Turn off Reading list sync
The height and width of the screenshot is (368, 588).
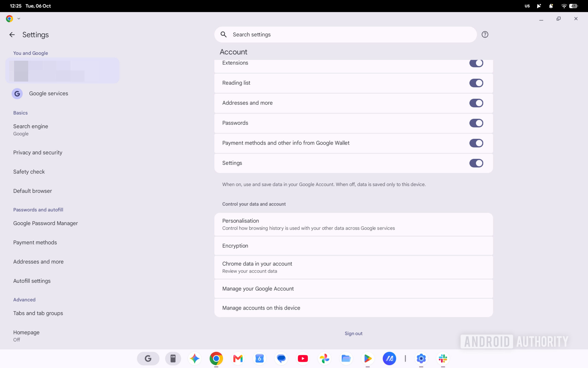pos(476,83)
